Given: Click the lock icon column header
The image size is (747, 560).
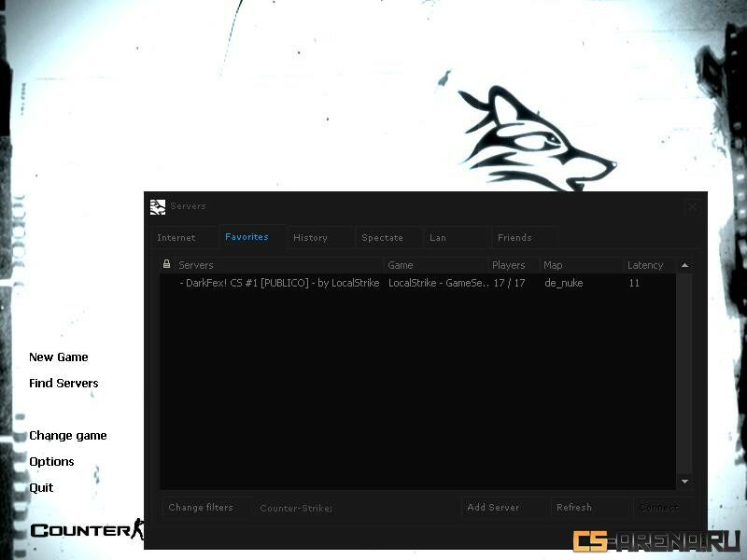Looking at the screenshot, I should (x=167, y=265).
